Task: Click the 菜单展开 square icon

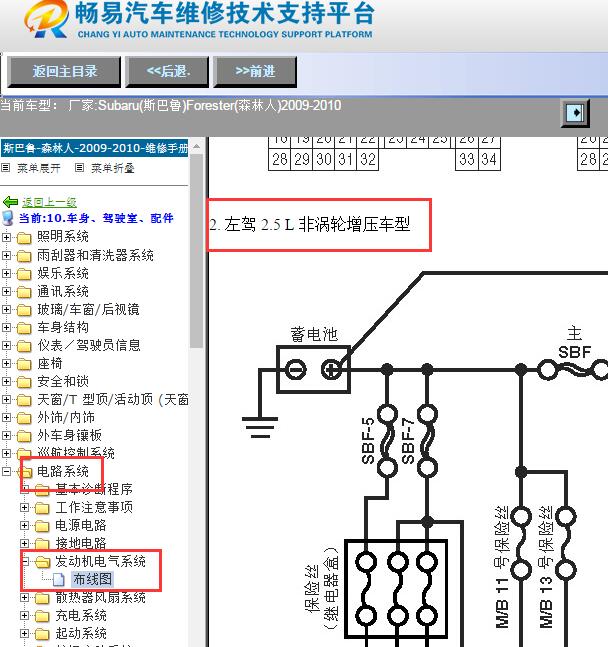Action: click(5, 168)
